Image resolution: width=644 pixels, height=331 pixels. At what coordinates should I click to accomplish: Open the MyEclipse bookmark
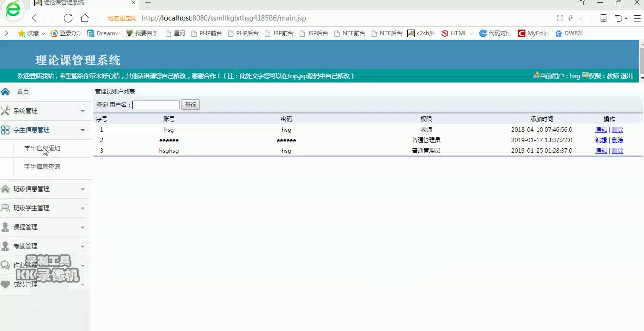tap(533, 33)
